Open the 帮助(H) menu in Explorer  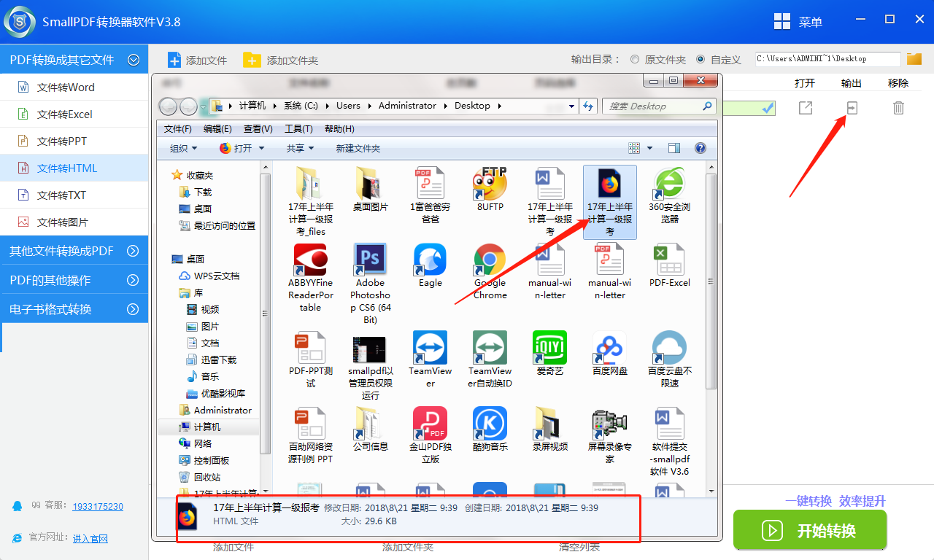pyautogui.click(x=339, y=129)
